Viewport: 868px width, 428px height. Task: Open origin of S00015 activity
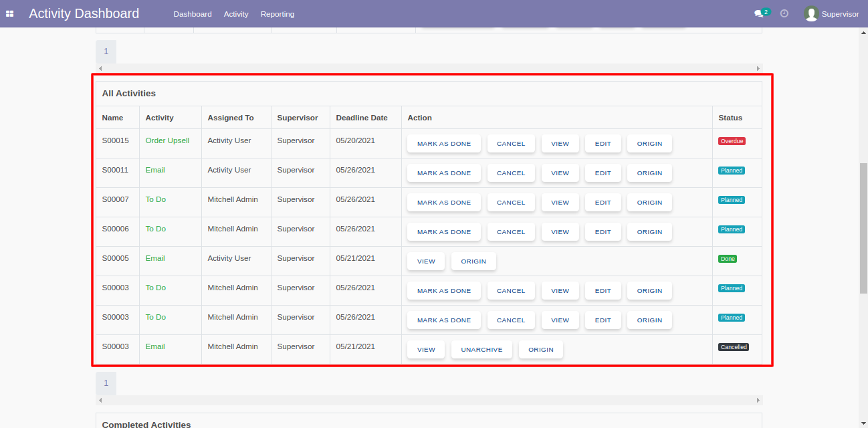[649, 144]
